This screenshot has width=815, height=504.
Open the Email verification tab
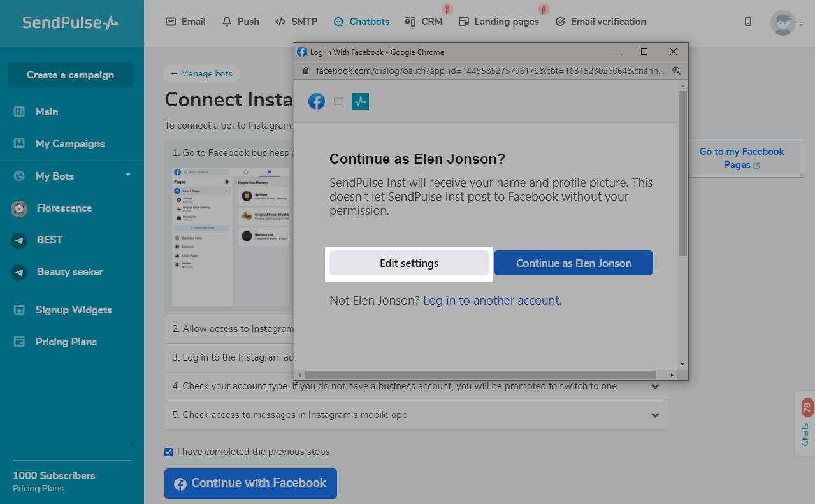601,22
